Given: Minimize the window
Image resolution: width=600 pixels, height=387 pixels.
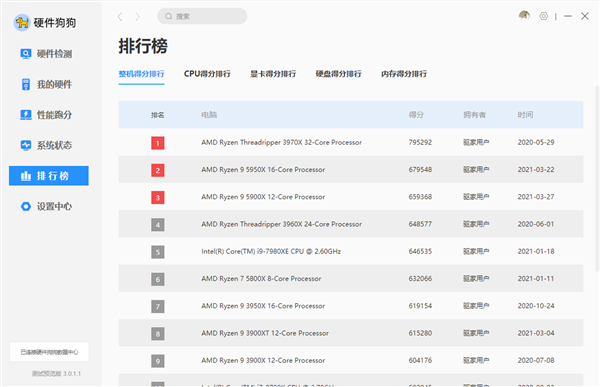Looking at the screenshot, I should pos(568,16).
